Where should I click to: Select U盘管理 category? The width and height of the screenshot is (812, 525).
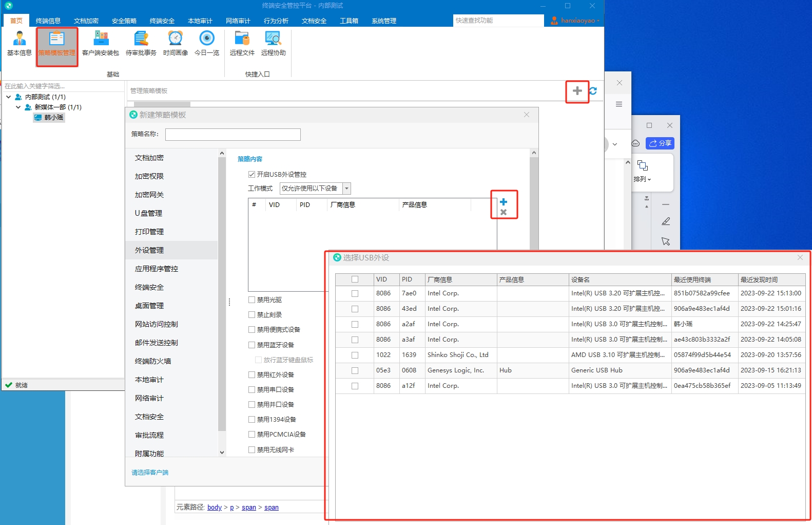(171, 213)
